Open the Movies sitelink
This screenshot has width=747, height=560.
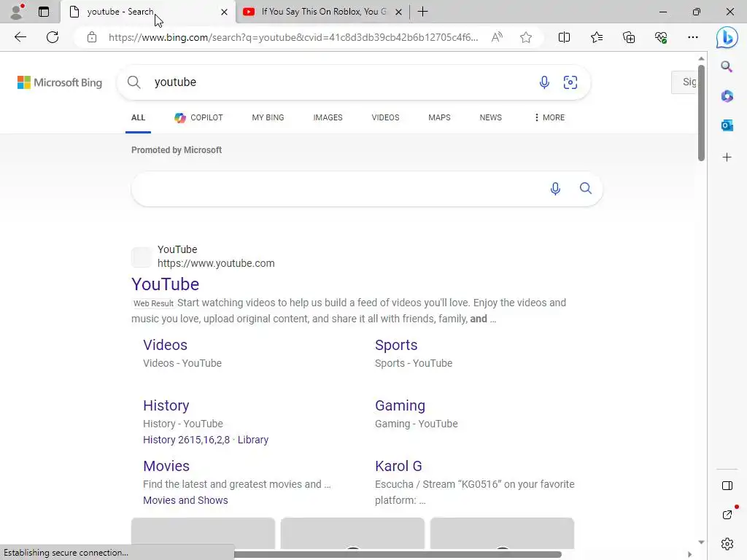tap(166, 466)
